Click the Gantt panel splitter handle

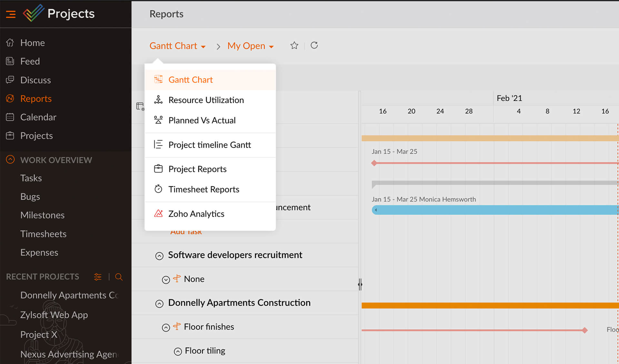click(360, 284)
